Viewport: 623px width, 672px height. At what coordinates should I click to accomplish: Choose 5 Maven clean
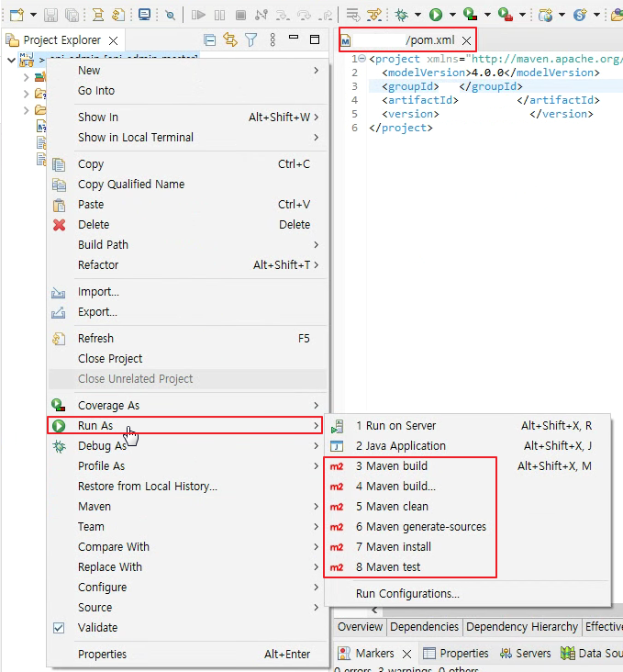[467, 506]
